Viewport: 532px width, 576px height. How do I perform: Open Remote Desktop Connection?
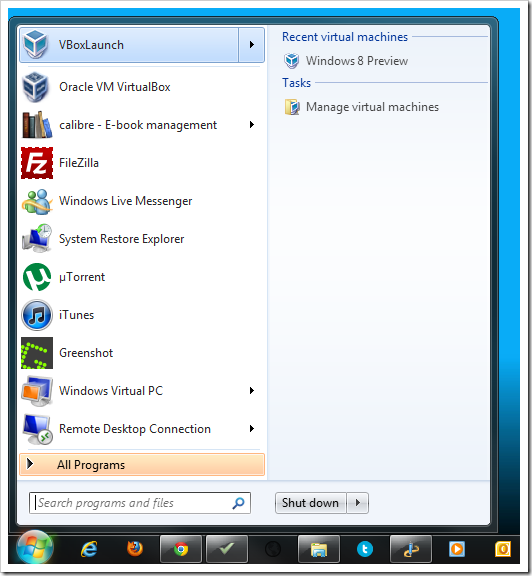pyautogui.click(x=142, y=429)
